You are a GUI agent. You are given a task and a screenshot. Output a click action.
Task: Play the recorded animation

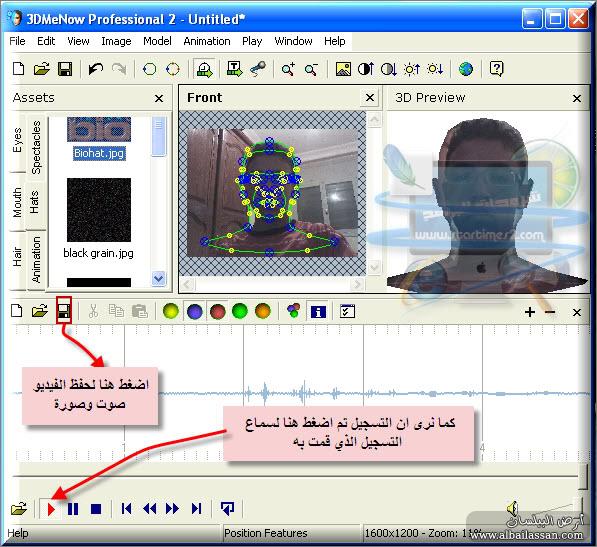click(51, 509)
